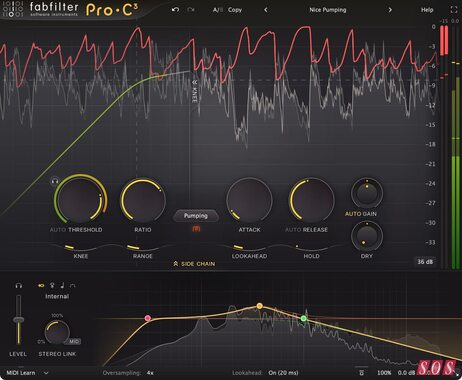This screenshot has width=462, height=380.
Task: Click the FabFilter logo icon
Action: click(x=13, y=9)
